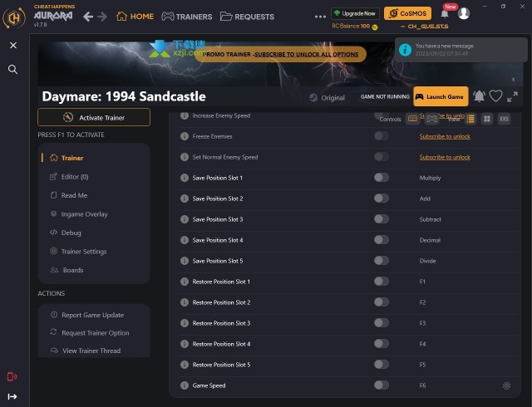Click the Launch Game button
The image size is (532, 407).
(x=441, y=96)
